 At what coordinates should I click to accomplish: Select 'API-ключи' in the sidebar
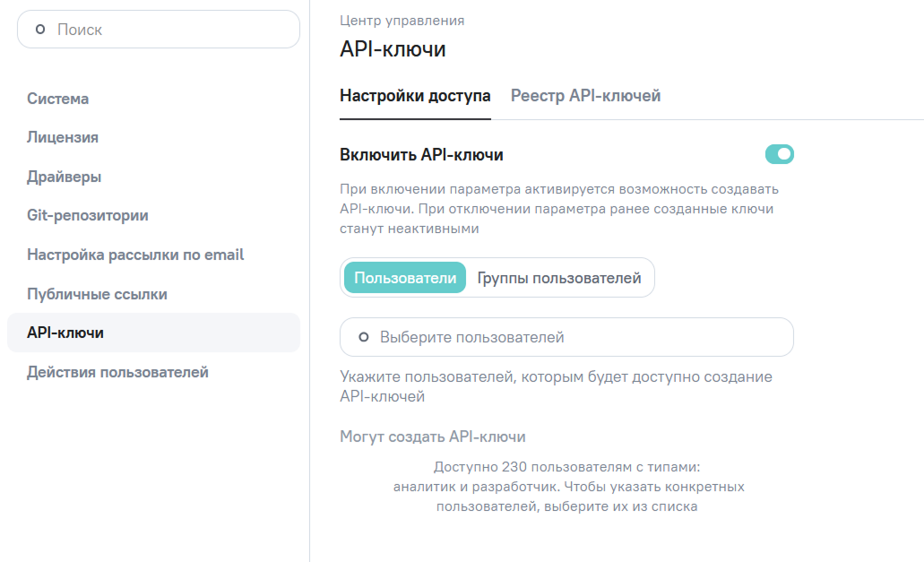click(153, 333)
